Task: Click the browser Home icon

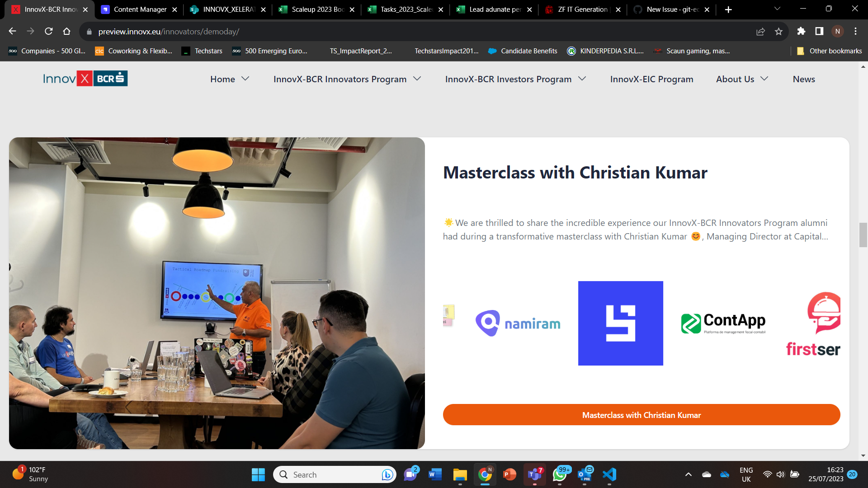Action: [67, 32]
